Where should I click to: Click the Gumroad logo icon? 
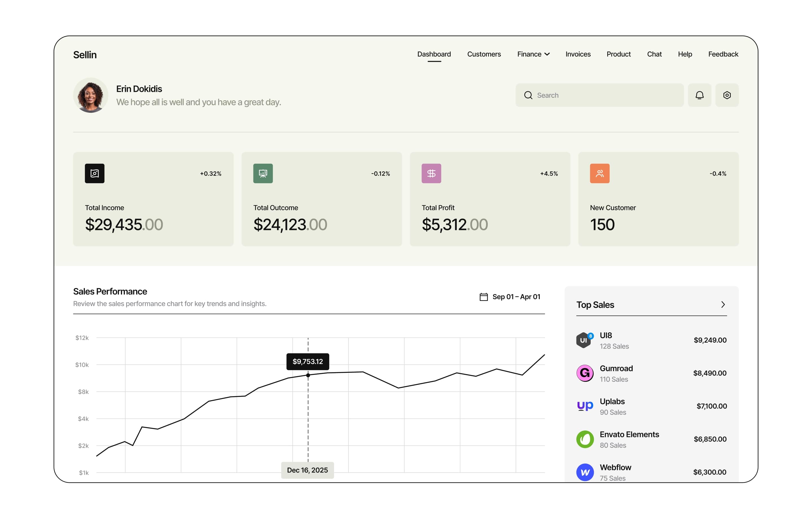pyautogui.click(x=584, y=373)
